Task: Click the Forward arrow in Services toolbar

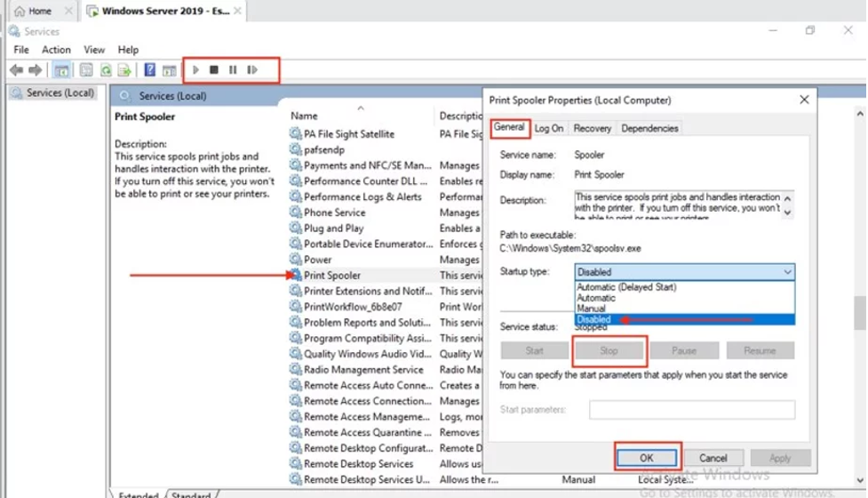Action: (36, 70)
